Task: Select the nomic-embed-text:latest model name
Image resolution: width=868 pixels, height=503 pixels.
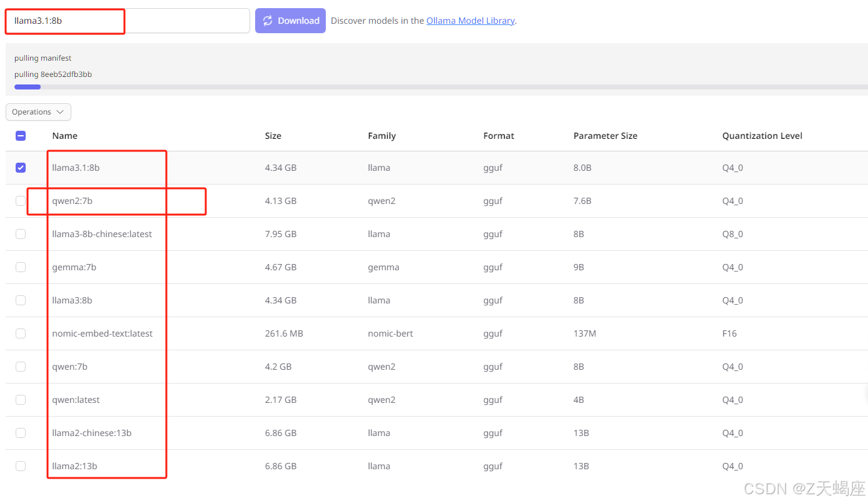Action: pos(103,333)
